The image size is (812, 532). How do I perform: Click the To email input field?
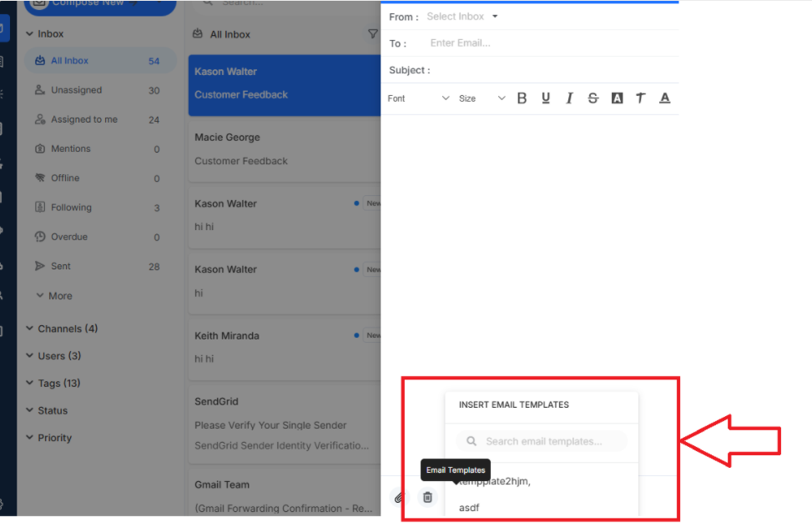click(552, 43)
